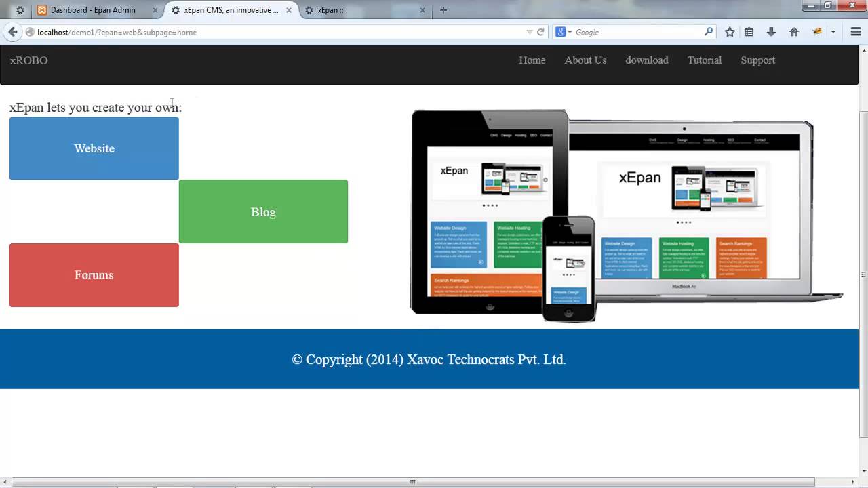This screenshot has width=868, height=488.
Task: Click the 'xEpan lets you create your own:' text
Action: [96, 107]
